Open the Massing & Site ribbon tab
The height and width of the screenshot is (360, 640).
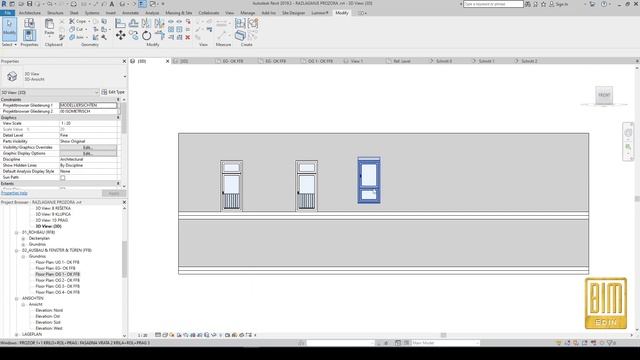tap(178, 13)
